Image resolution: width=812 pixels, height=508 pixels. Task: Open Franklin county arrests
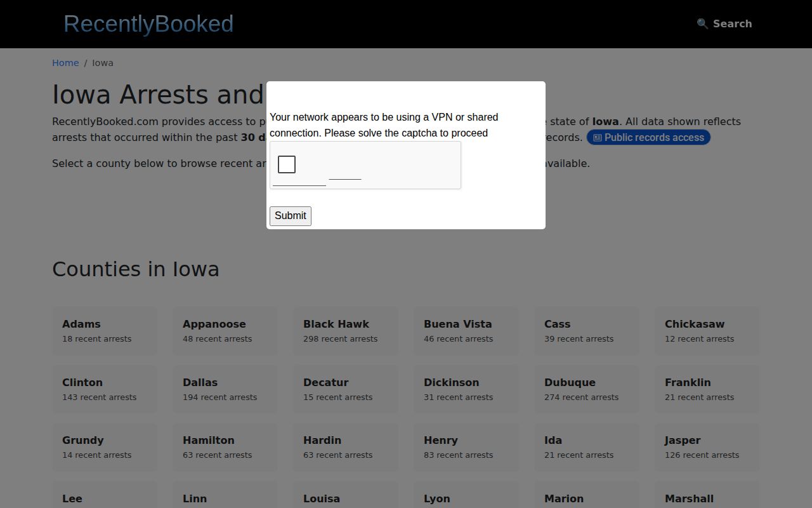point(707,389)
